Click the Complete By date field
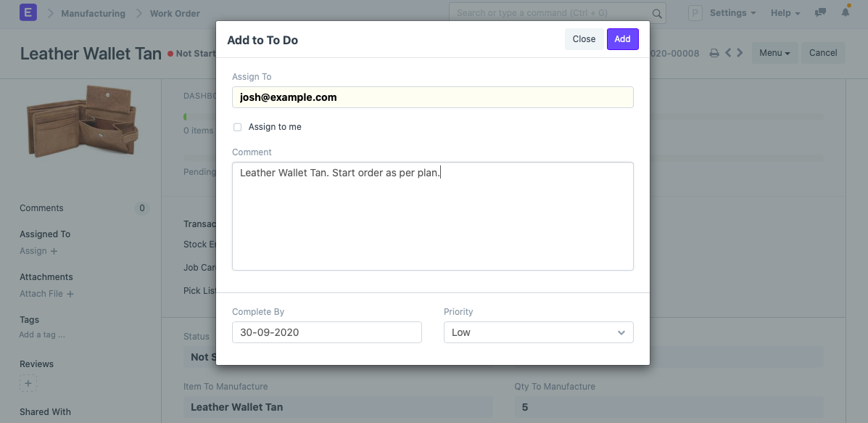The height and width of the screenshot is (423, 868). click(x=326, y=332)
